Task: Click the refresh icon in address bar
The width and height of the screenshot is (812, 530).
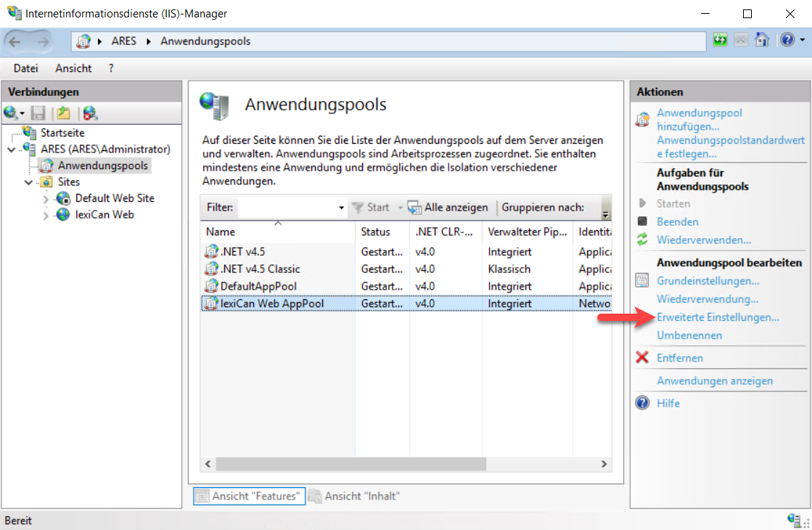Action: (x=720, y=41)
